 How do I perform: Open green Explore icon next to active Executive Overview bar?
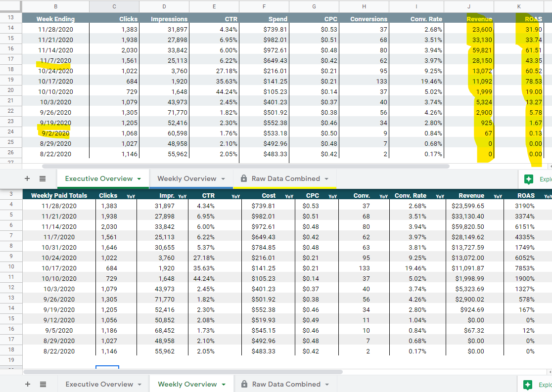pyautogui.click(x=528, y=179)
